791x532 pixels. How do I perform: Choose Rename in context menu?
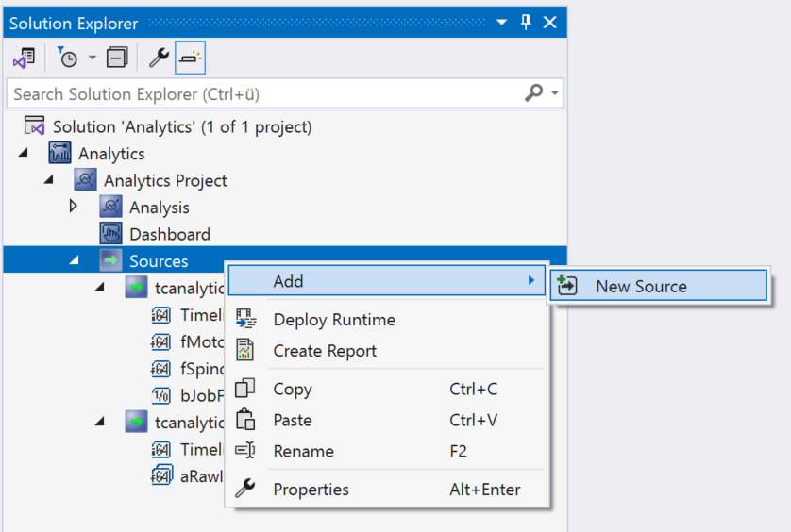[386, 451]
